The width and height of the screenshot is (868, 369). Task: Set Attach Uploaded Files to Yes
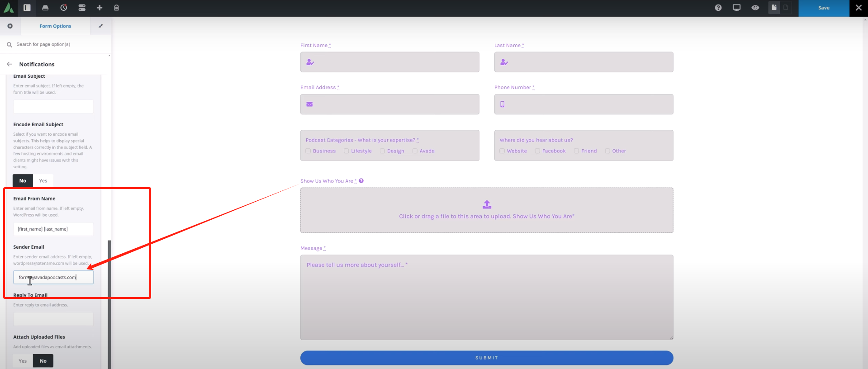tap(23, 361)
